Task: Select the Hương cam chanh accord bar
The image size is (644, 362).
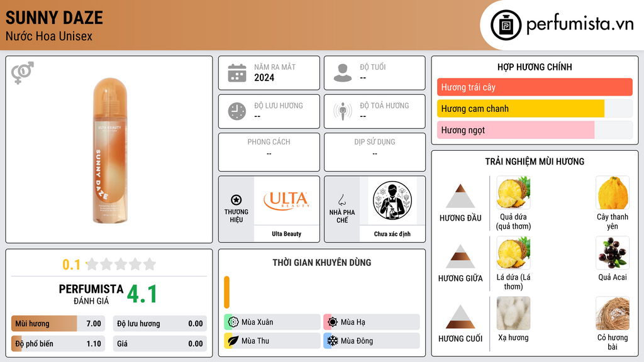Action: 535,108
